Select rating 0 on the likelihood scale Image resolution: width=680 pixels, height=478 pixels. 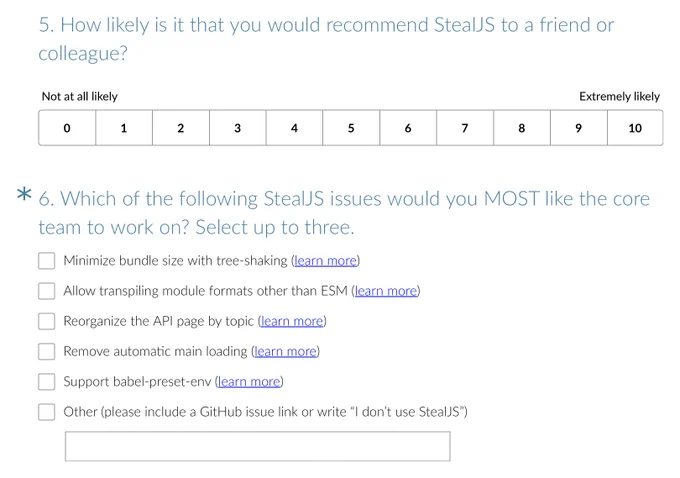pos(67,128)
